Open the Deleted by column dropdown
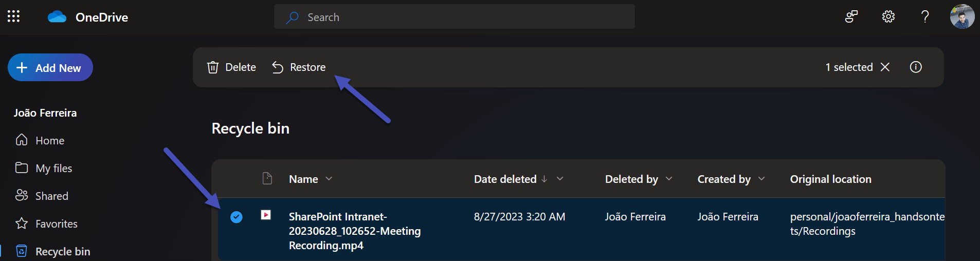The height and width of the screenshot is (261, 980). [669, 179]
